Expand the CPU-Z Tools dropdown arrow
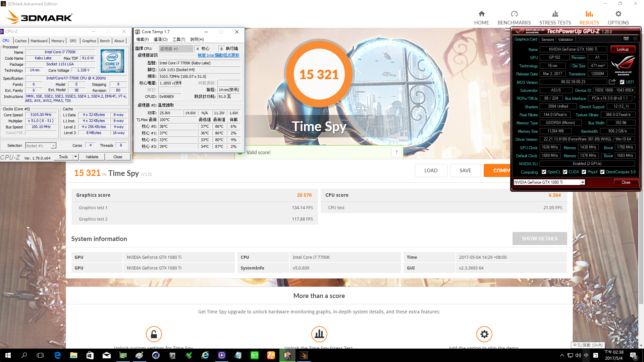 tap(75, 157)
